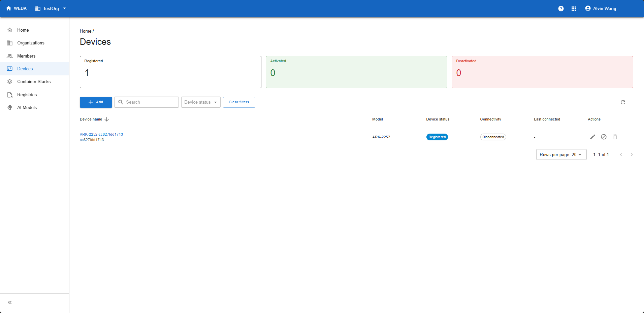
Task: Click the Disconnected connectivity badge
Action: (493, 137)
